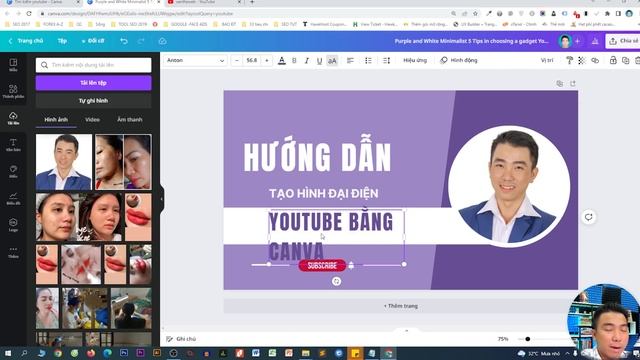Open the Templates (Mẫu) sidebar panel
Screen dimensions: 640x360
click(13, 64)
